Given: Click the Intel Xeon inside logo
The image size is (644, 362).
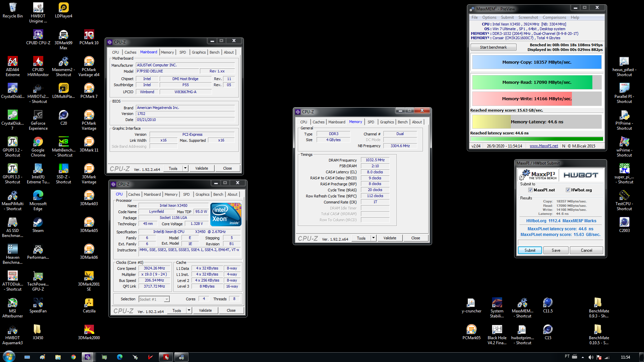Looking at the screenshot, I should [x=226, y=215].
